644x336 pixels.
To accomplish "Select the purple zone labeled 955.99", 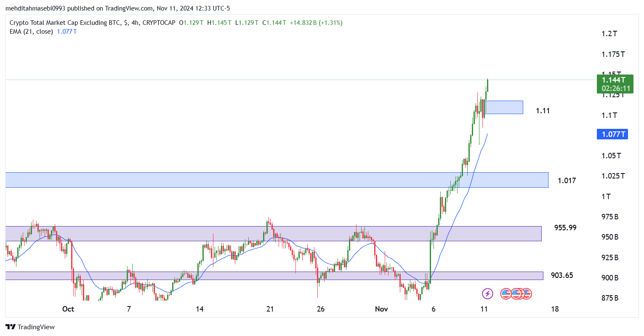I will tap(274, 234).
